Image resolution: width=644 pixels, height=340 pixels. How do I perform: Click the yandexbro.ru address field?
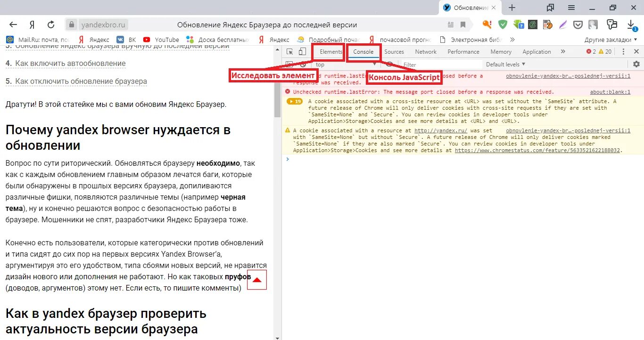point(103,24)
